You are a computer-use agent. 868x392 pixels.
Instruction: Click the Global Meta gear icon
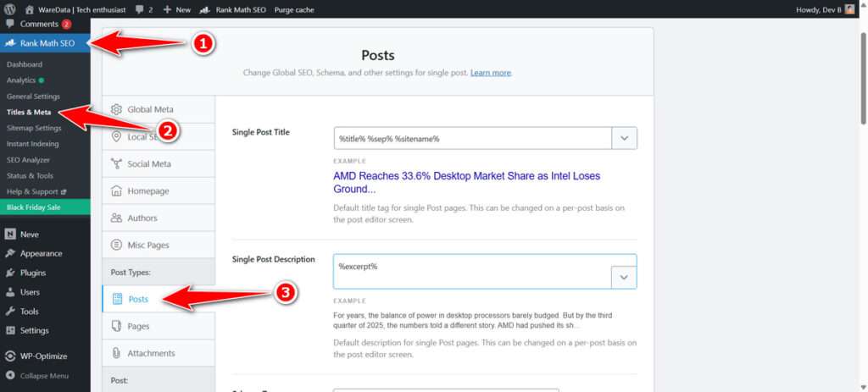(x=116, y=109)
